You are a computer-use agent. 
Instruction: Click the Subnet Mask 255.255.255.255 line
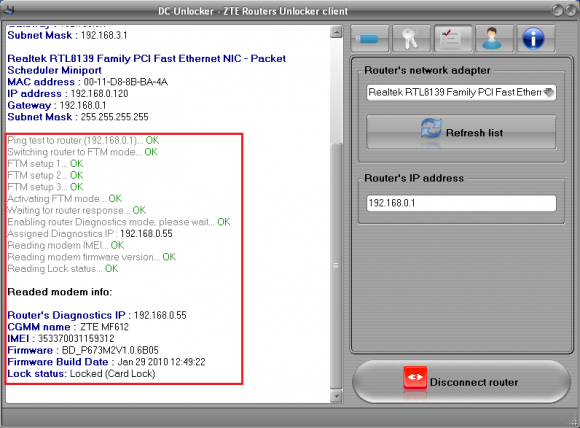pyautogui.click(x=78, y=117)
